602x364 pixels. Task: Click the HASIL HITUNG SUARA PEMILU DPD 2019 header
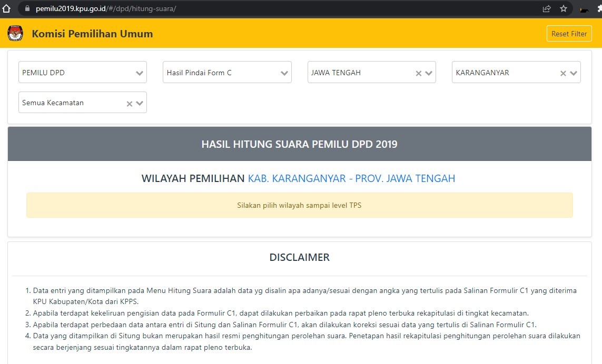pyautogui.click(x=299, y=144)
